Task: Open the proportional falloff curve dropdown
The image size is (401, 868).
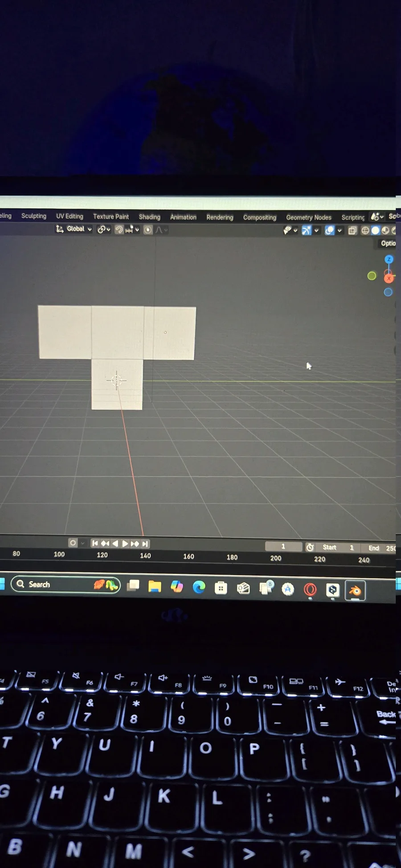Action: coord(161,230)
